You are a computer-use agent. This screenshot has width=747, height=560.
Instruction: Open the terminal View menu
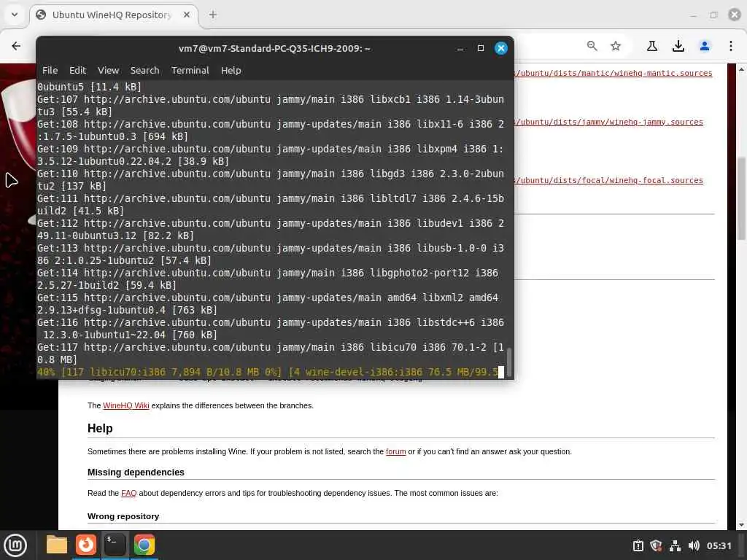[x=108, y=70]
